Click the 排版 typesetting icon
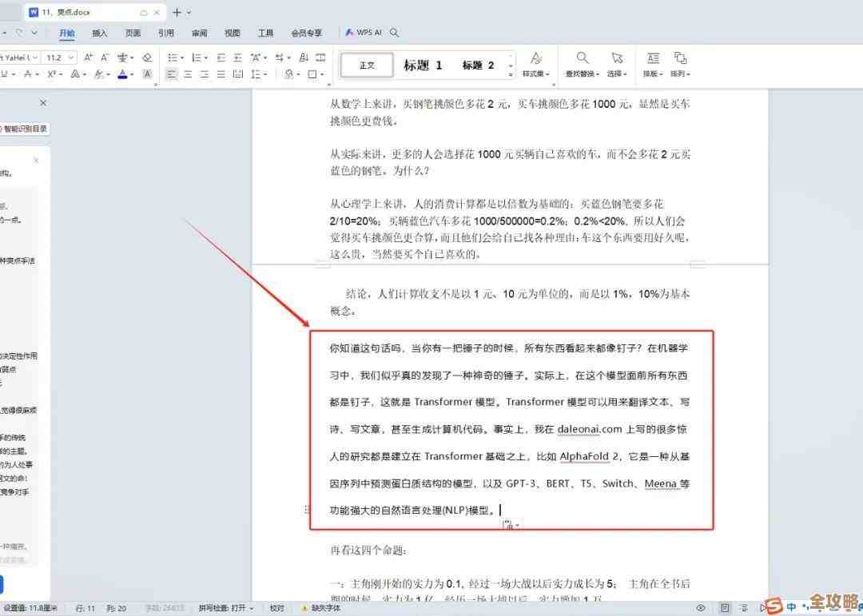 [653, 62]
